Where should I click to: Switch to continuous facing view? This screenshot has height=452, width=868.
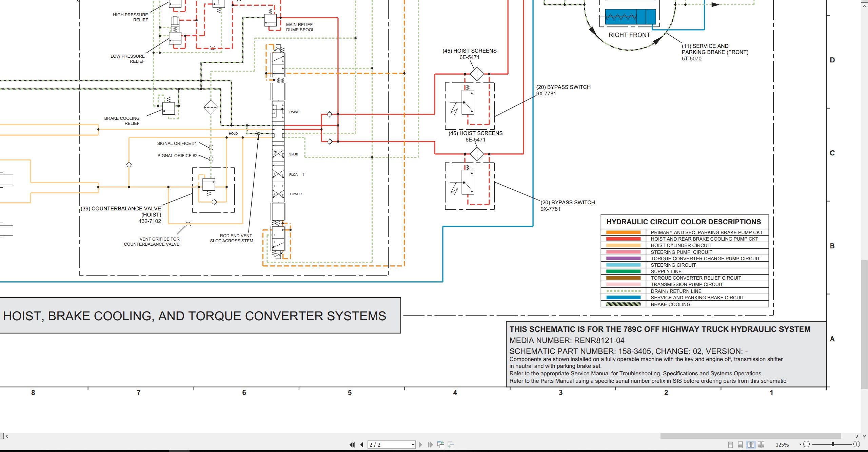[x=761, y=445]
